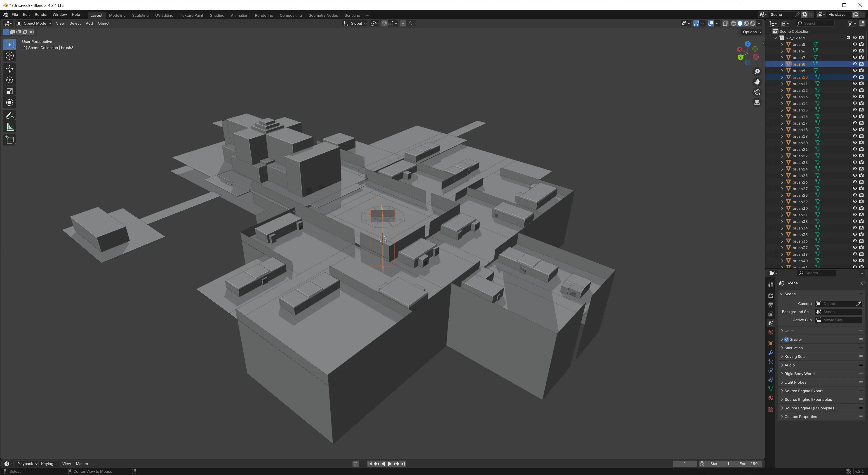Click the red X axis on gizmo

[x=740, y=50]
